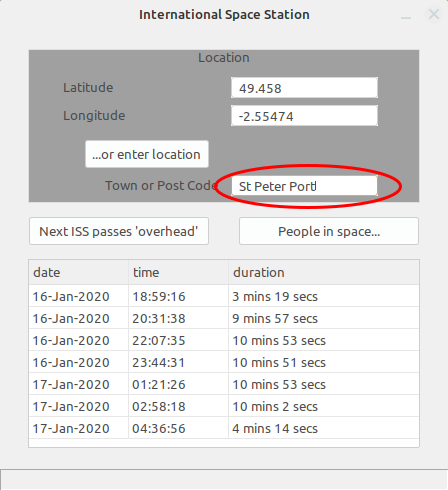Click the '...or enter location' button
The width and height of the screenshot is (448, 490).
pyautogui.click(x=147, y=154)
